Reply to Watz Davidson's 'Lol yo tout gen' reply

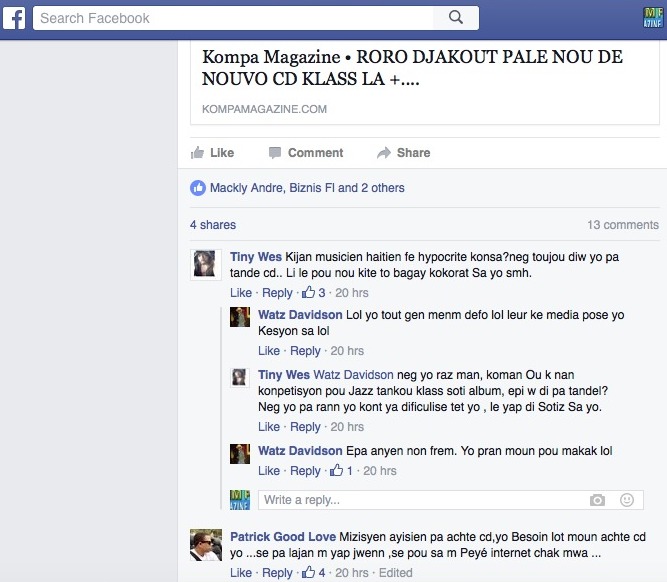click(305, 351)
